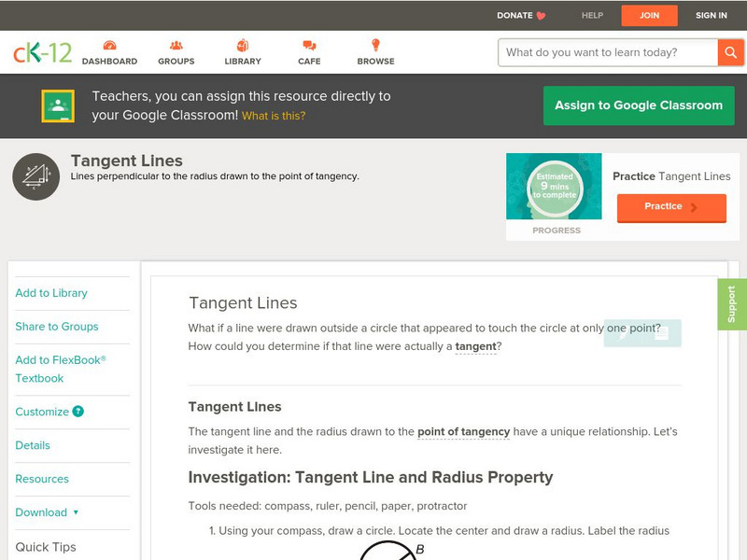The height and width of the screenshot is (560, 747).
Task: Click the Google Classroom icon
Action: pos(58,105)
